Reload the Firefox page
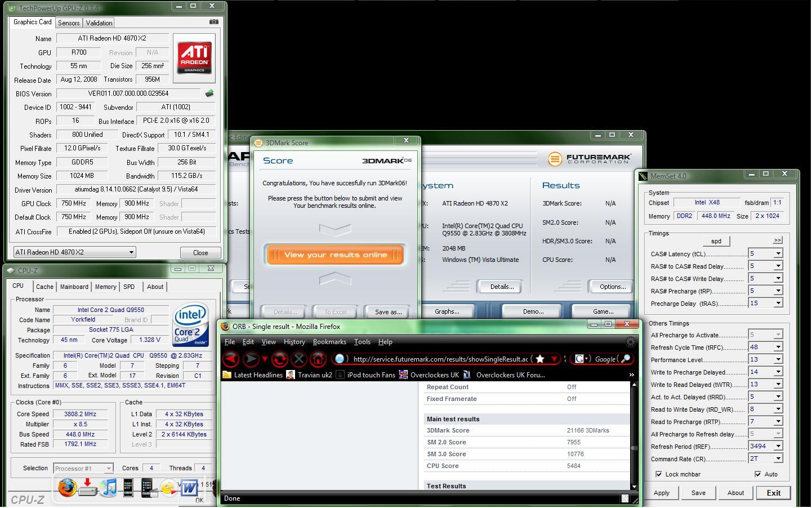Image resolution: width=812 pixels, height=508 pixels. pyautogui.click(x=279, y=359)
